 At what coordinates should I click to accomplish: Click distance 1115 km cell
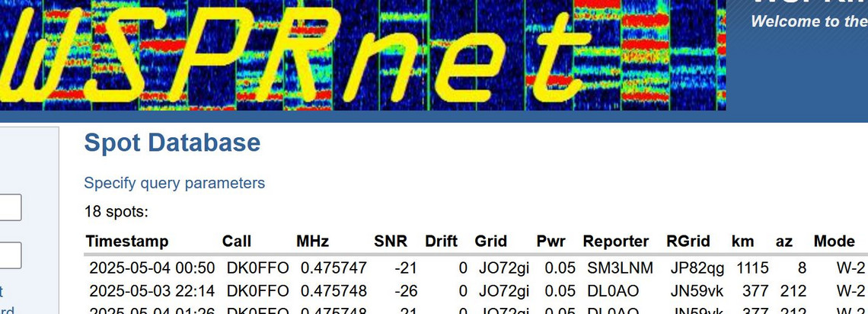[x=752, y=268]
